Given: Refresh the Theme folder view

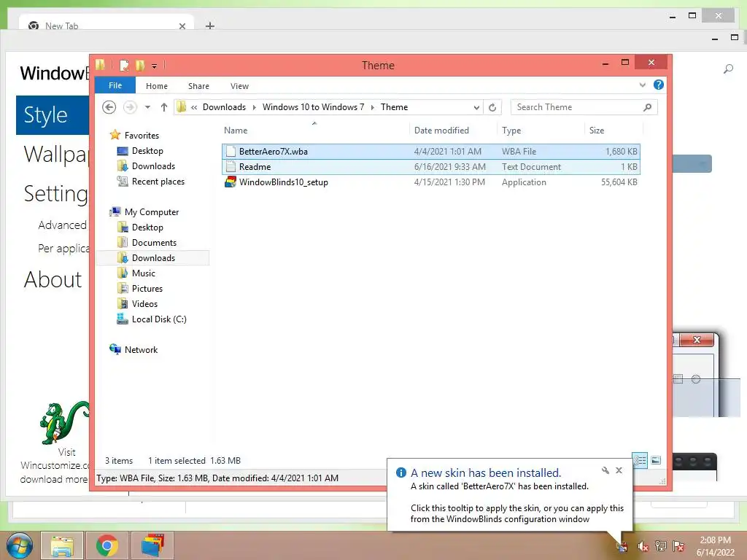Looking at the screenshot, I should click(x=492, y=107).
